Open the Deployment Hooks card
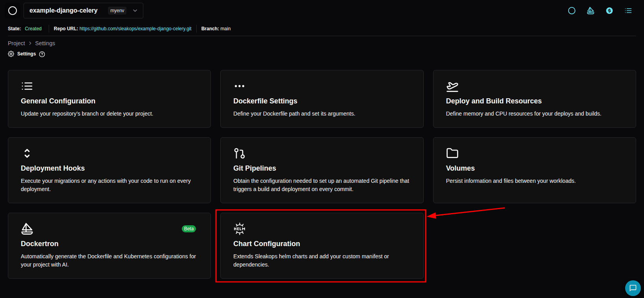The width and height of the screenshot is (644, 298). tap(109, 170)
